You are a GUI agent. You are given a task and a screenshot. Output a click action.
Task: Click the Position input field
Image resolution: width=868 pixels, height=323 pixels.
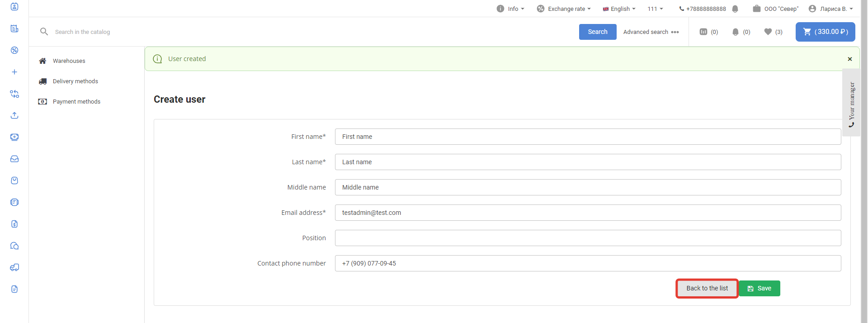(588, 238)
